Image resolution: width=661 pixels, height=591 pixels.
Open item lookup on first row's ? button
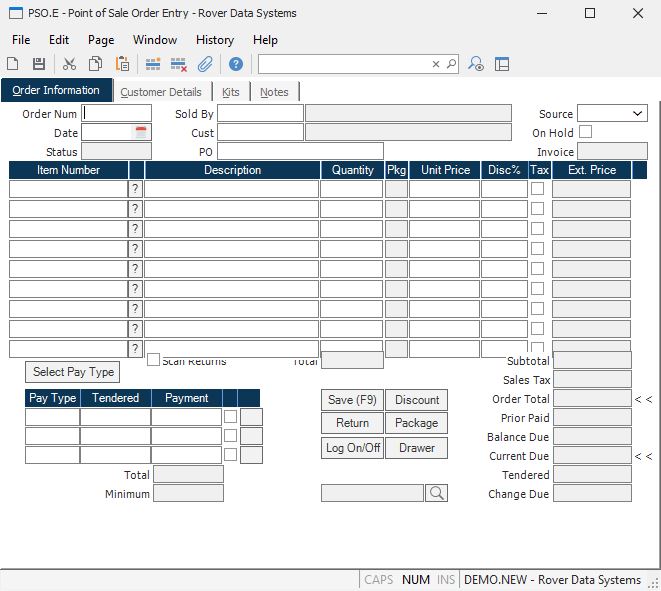pos(135,189)
